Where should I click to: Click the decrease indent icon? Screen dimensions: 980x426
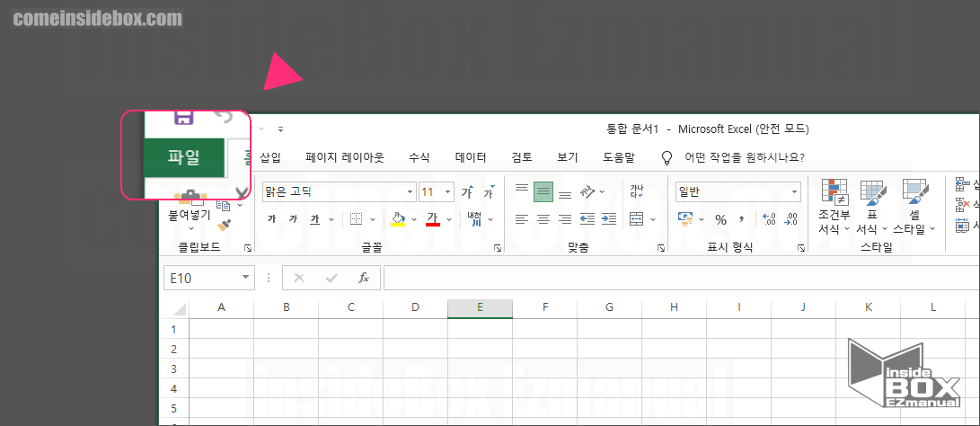pos(587,219)
